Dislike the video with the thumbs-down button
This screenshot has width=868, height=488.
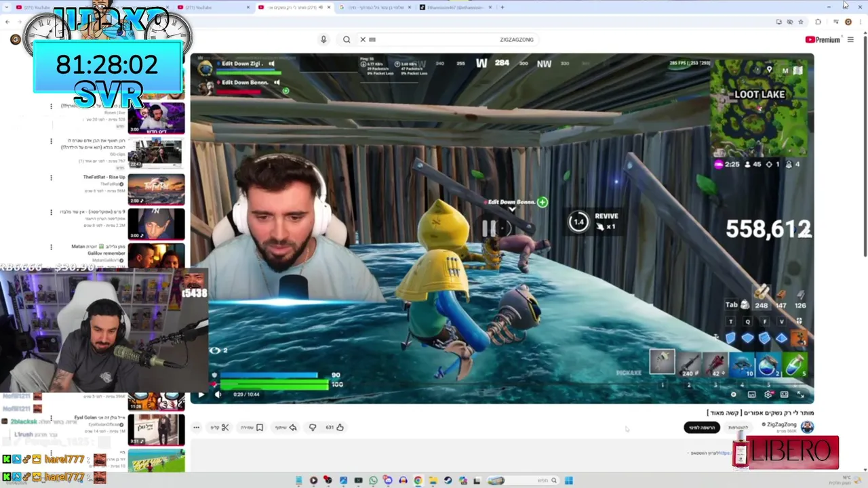(x=313, y=427)
